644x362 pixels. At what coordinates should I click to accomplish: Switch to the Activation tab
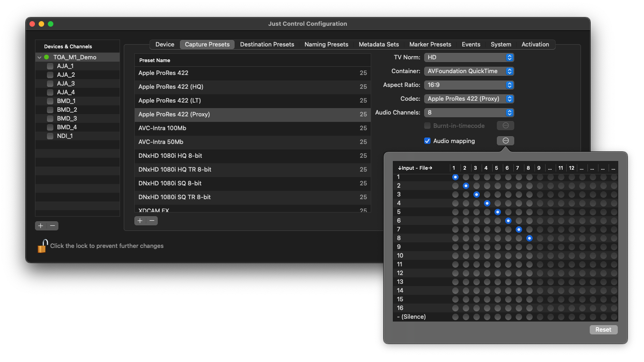tap(535, 45)
